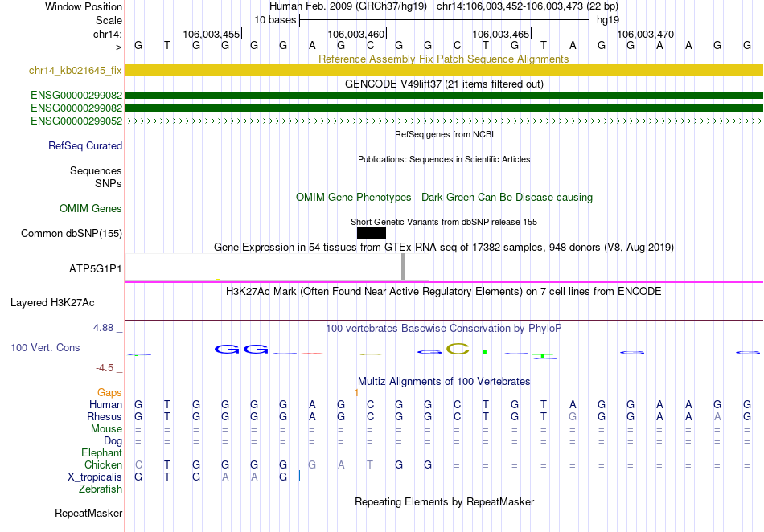
Task: Click the SNPs track label
Action: click(x=109, y=183)
